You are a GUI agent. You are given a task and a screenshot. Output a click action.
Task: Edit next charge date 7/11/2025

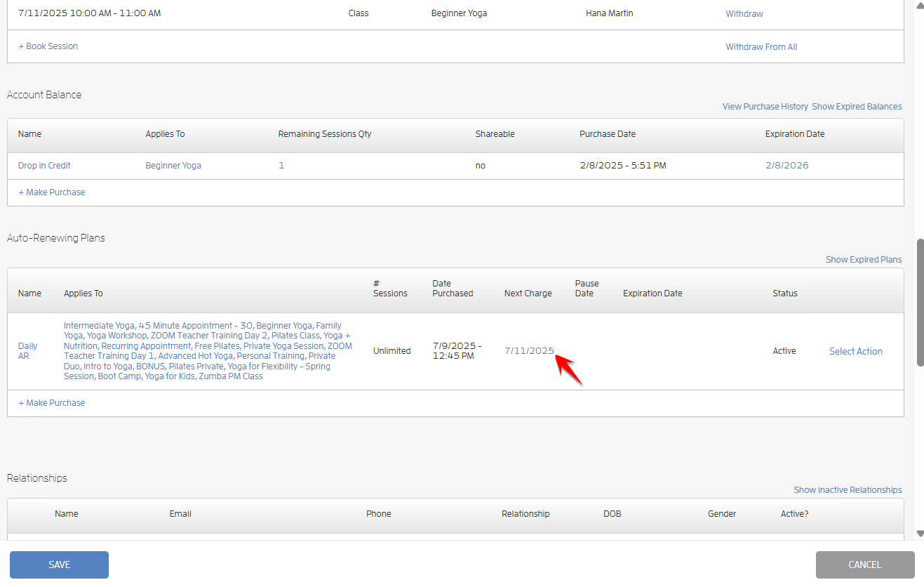pos(529,351)
